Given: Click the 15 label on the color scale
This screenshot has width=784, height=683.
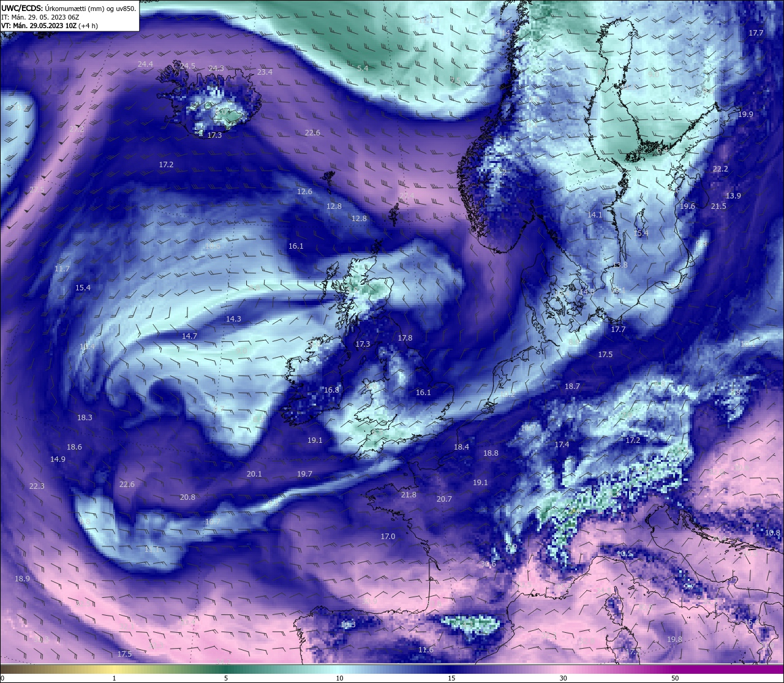Looking at the screenshot, I should (x=451, y=678).
